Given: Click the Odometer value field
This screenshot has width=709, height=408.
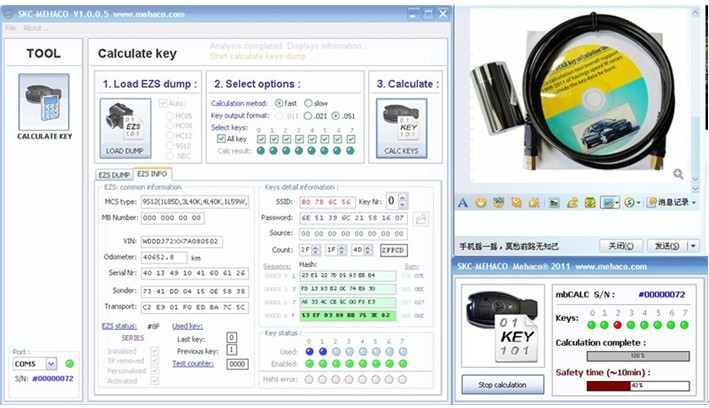Looking at the screenshot, I should click(x=164, y=257).
